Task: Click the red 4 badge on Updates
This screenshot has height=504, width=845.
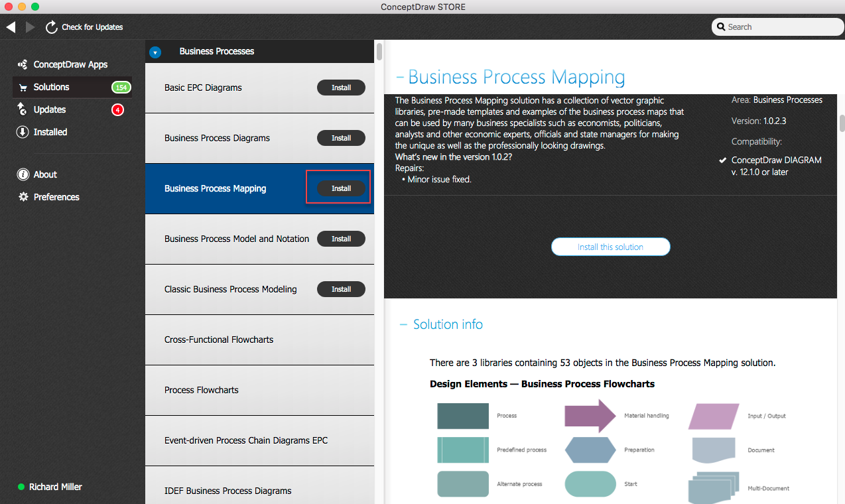Action: point(117,110)
